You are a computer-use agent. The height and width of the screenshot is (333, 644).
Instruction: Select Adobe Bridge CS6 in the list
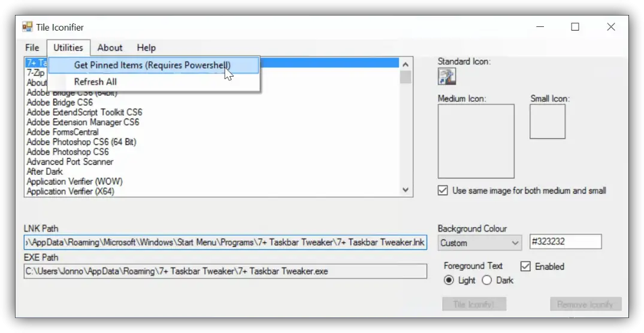coord(211,102)
